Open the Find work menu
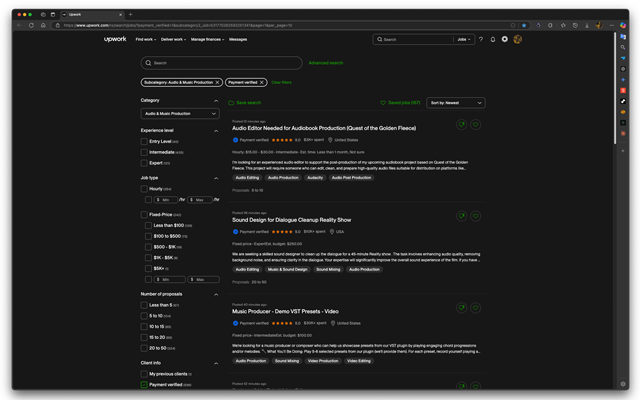640x400 pixels. [x=145, y=40]
